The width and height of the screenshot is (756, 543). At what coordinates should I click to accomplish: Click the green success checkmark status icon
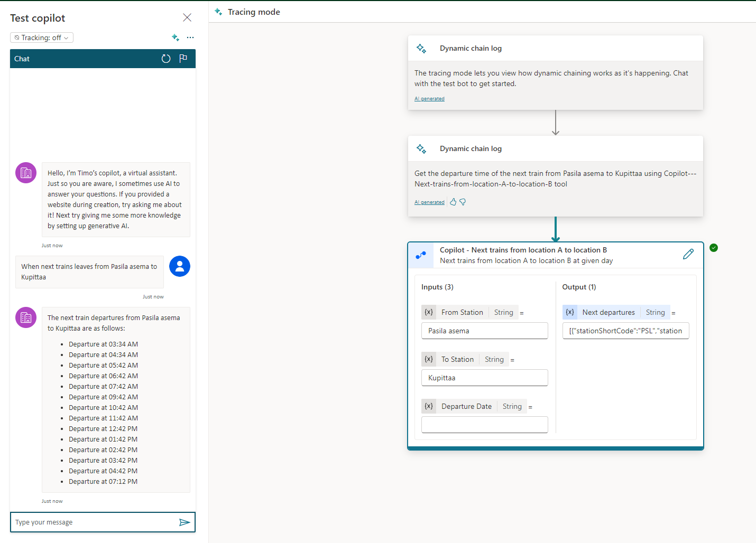click(x=714, y=248)
